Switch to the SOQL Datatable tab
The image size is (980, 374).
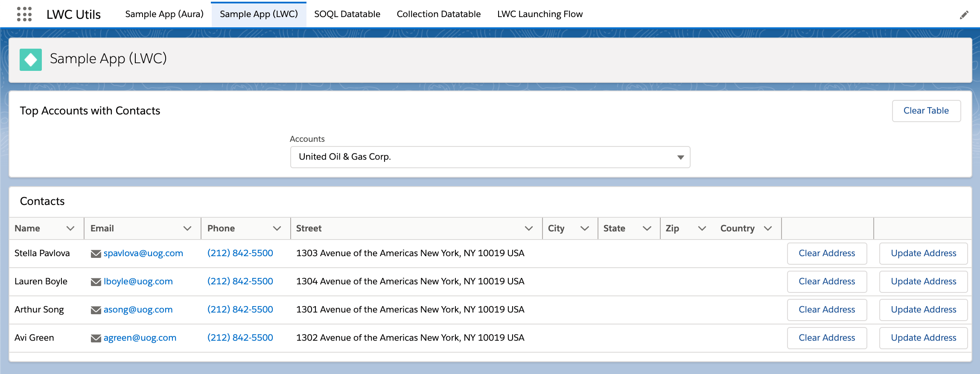[x=347, y=14]
